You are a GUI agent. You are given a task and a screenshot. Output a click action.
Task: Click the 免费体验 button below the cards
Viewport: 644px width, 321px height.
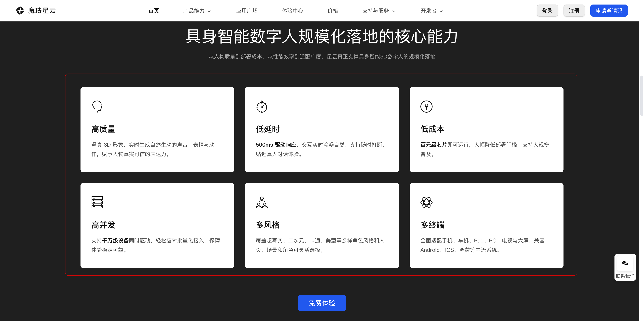322,303
